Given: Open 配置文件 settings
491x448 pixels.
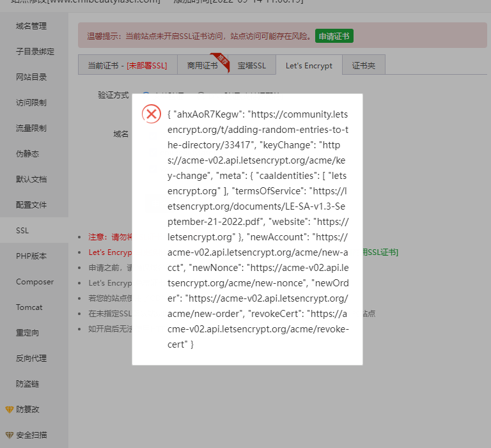Looking at the screenshot, I should tap(31, 205).
